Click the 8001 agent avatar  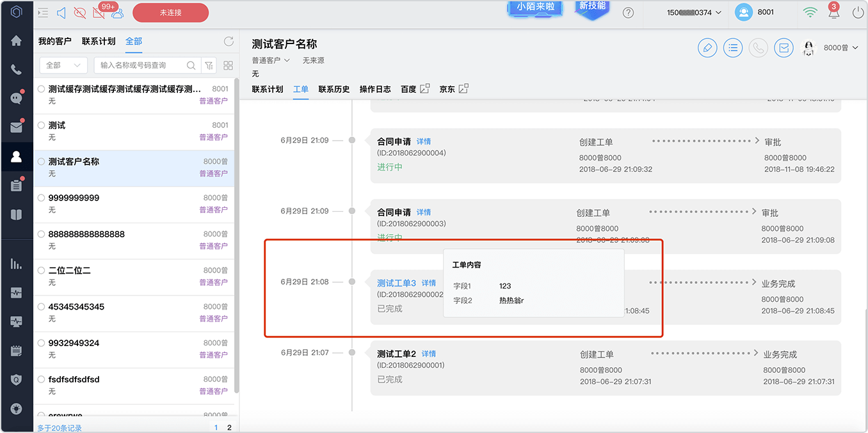(743, 12)
